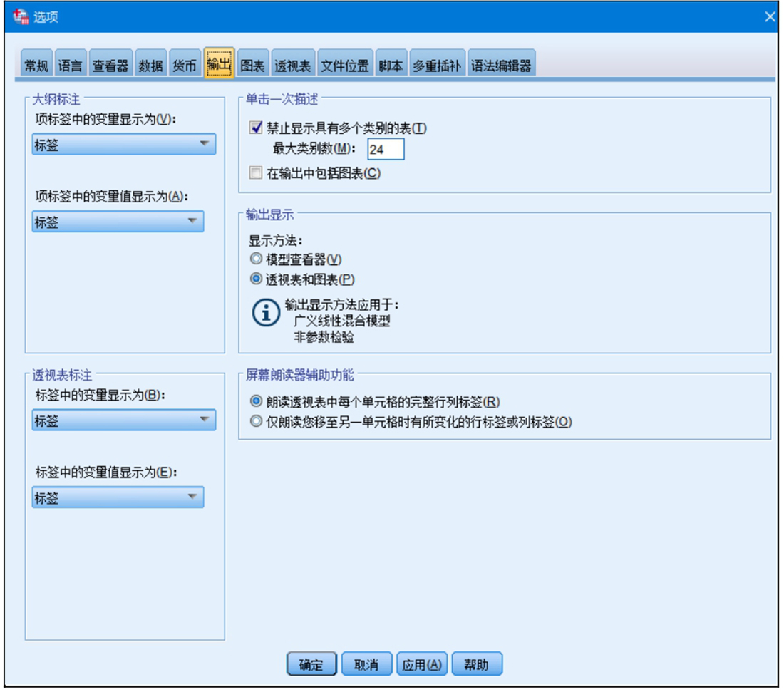Select 仅朗读有所变化的行标签或列标签 option

tap(256, 422)
